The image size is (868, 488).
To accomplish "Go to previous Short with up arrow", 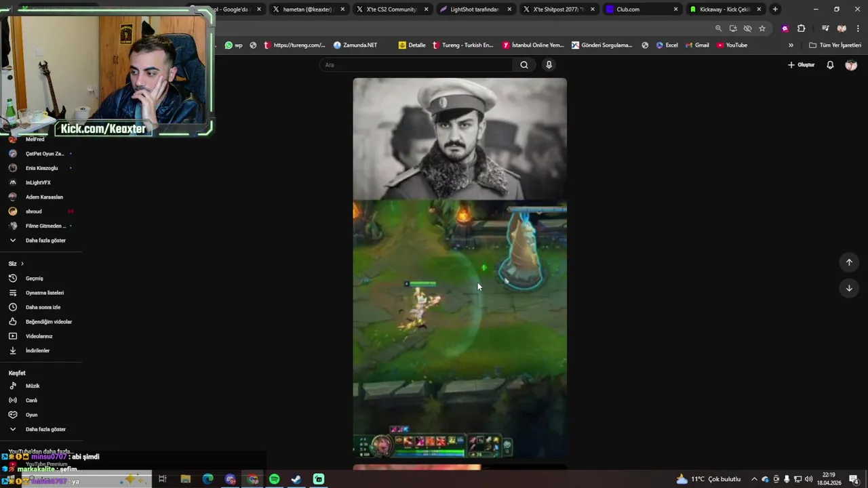I will tap(849, 262).
